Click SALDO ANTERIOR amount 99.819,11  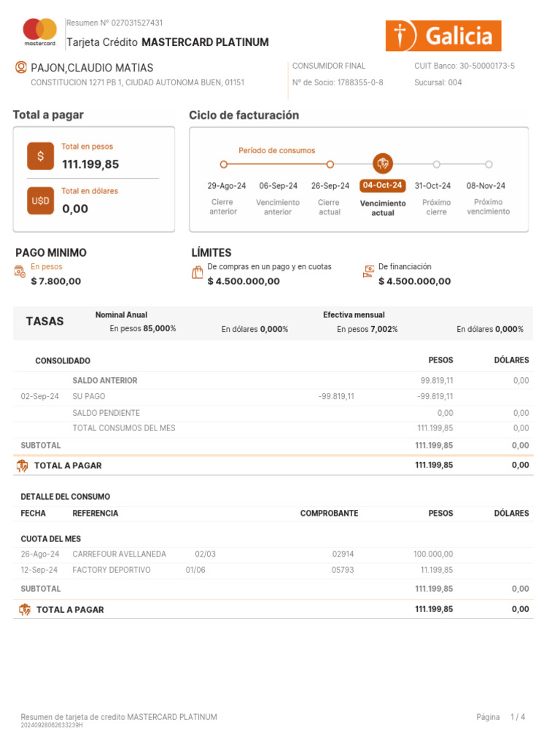click(437, 381)
